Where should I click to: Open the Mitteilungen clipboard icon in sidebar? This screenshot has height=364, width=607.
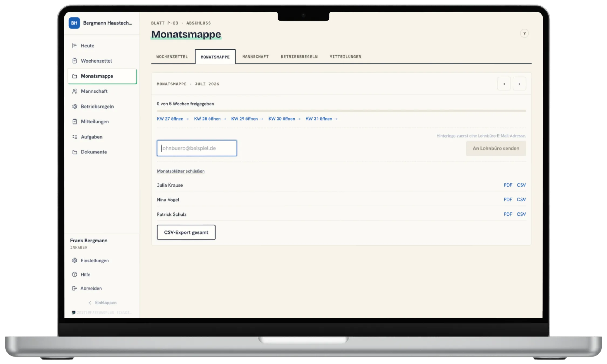(x=74, y=122)
